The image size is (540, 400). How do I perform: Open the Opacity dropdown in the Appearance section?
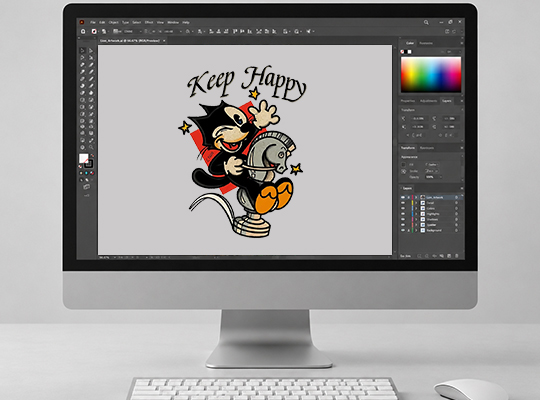click(x=441, y=177)
